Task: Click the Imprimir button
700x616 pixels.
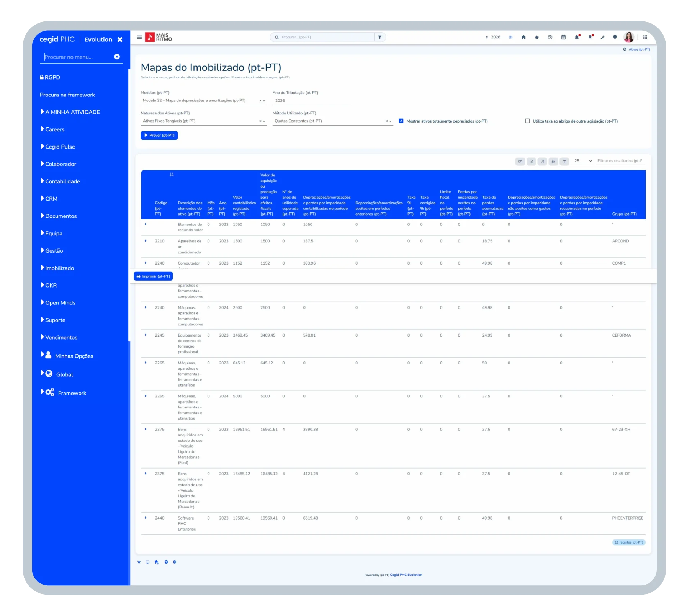Action: pos(153,276)
